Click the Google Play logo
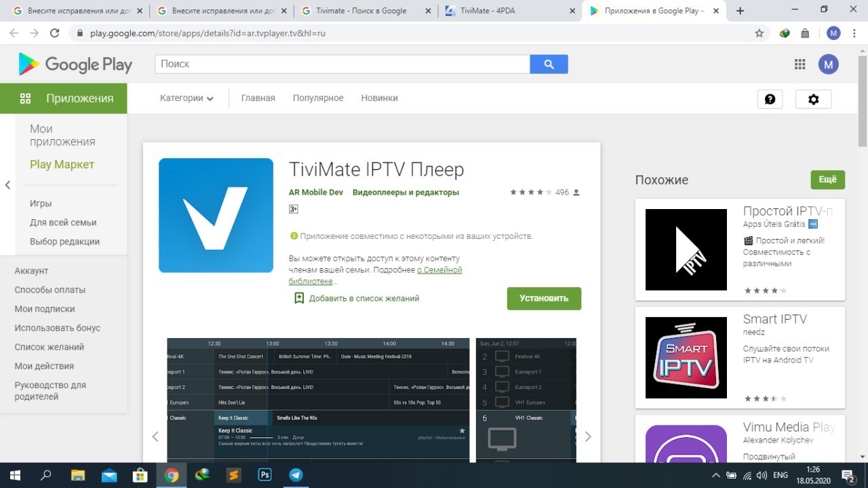 point(75,64)
